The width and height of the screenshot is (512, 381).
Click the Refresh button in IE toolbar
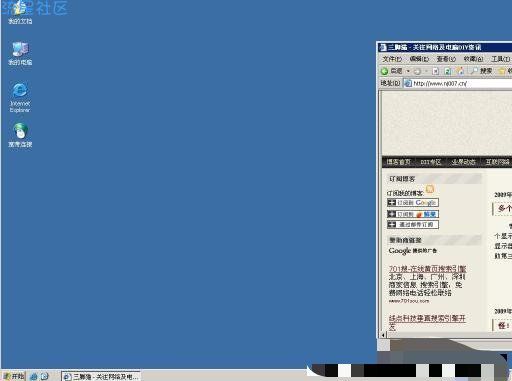pos(448,71)
